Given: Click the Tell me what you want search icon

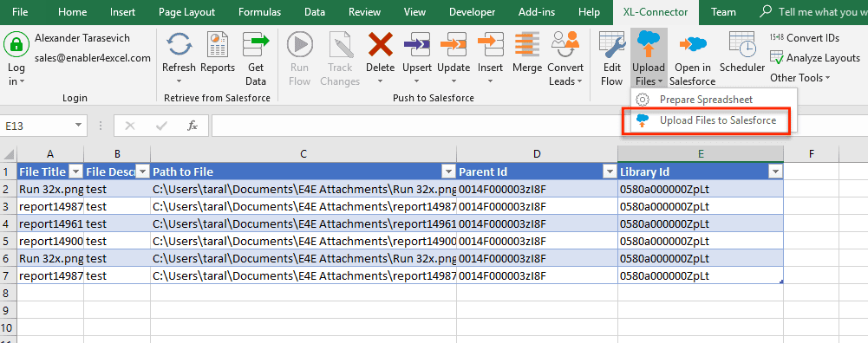Looking at the screenshot, I should [x=767, y=11].
